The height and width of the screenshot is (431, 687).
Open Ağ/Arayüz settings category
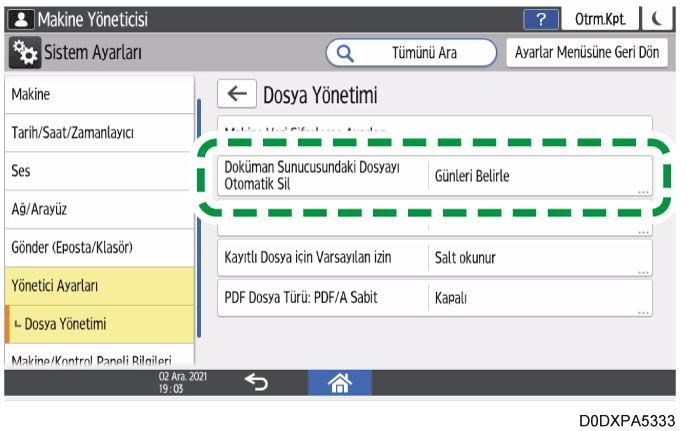97,210
